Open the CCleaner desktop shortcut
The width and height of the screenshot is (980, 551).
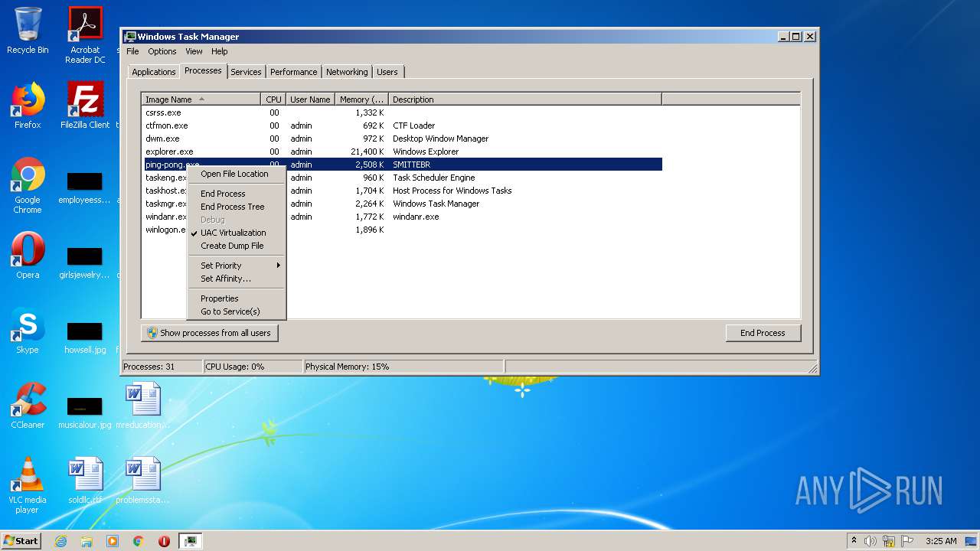tap(28, 406)
